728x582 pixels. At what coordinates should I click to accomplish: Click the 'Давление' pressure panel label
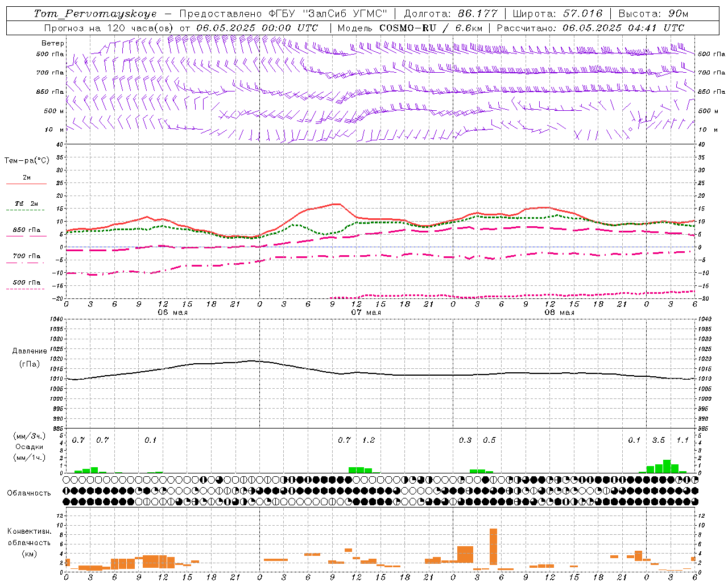(x=30, y=351)
